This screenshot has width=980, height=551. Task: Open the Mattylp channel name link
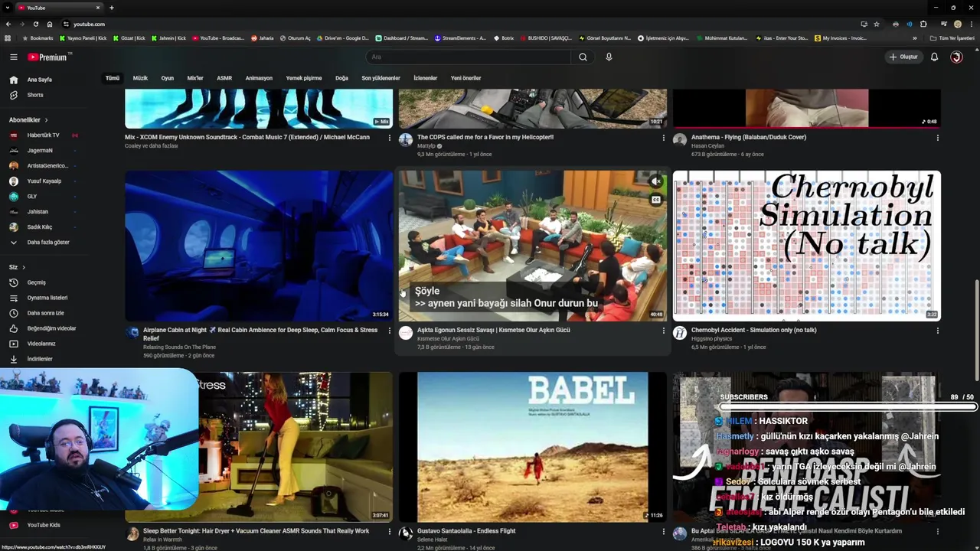tap(426, 146)
